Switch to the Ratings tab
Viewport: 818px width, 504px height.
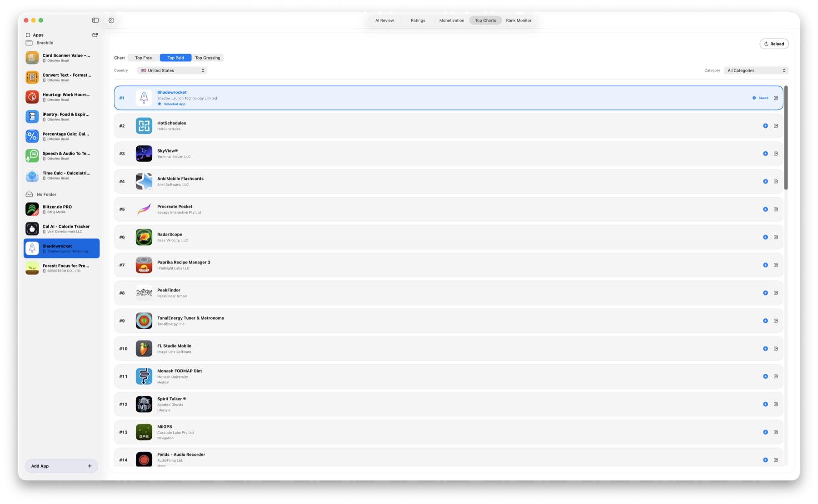pyautogui.click(x=418, y=20)
